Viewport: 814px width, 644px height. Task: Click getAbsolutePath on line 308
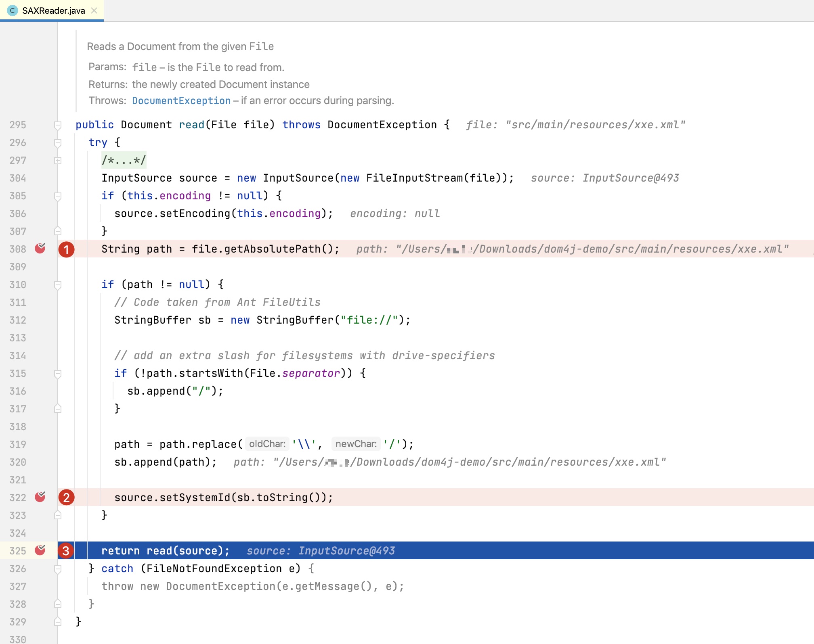273,249
